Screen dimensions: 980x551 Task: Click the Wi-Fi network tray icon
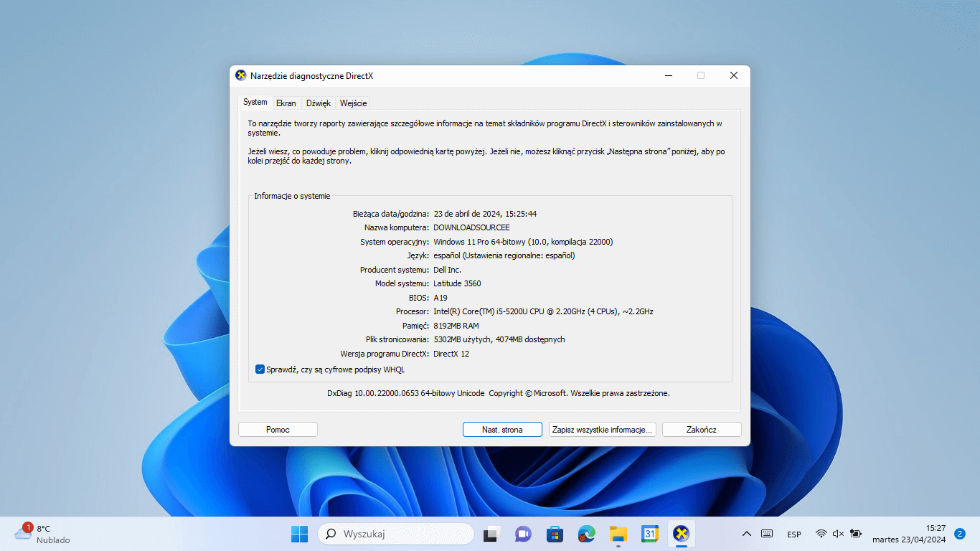point(821,534)
